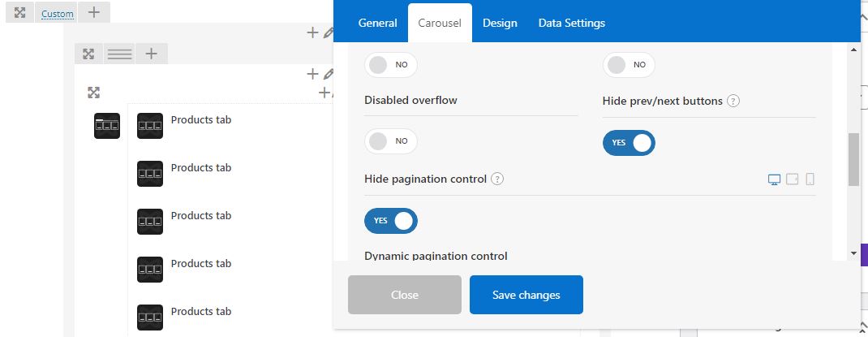Select the mobile phone device icon

coord(810,179)
